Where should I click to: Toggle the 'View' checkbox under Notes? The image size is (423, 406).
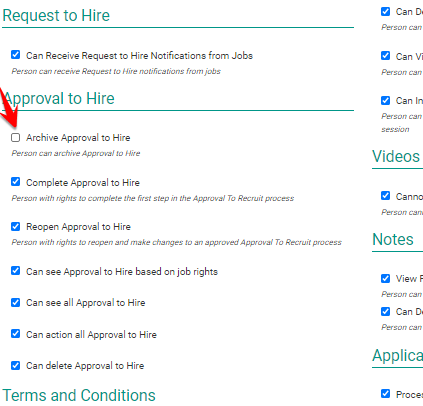385,278
